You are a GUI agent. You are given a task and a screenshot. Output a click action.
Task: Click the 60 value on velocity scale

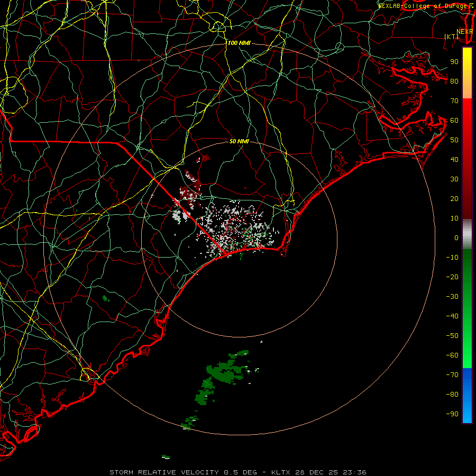coord(454,121)
